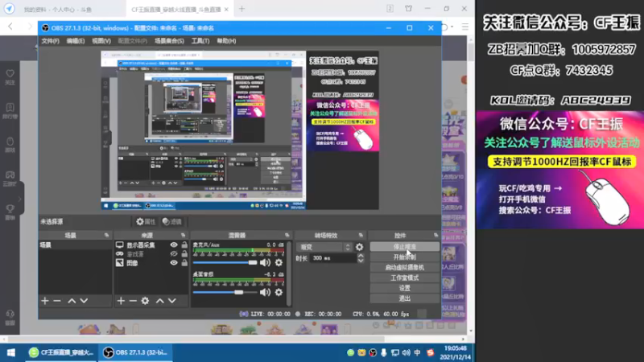Image resolution: width=644 pixels, height=362 pixels.
Task: Add a new scene with plus icon
Action: tap(45, 301)
